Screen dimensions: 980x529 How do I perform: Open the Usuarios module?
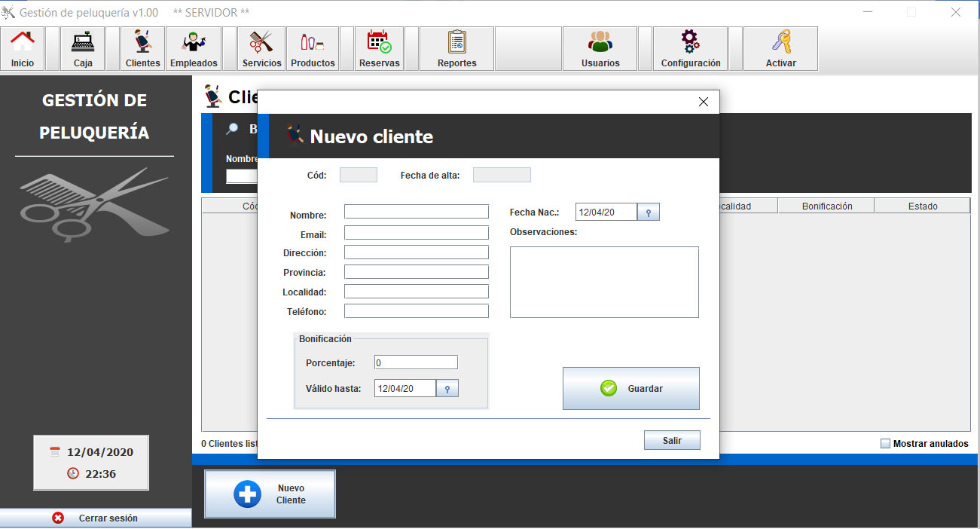(600, 49)
